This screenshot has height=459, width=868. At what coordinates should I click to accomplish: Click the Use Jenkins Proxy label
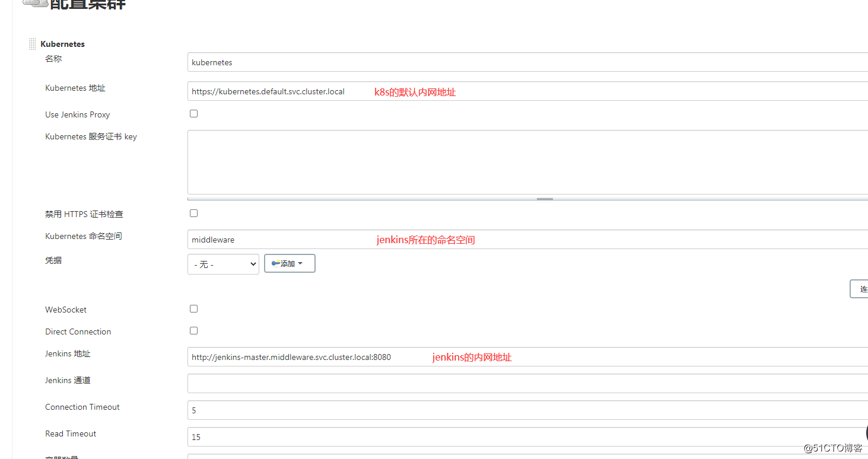[x=78, y=114]
